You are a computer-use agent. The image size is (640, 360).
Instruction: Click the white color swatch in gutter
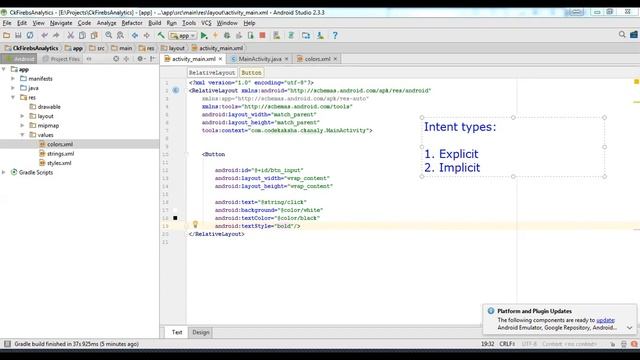(x=175, y=210)
